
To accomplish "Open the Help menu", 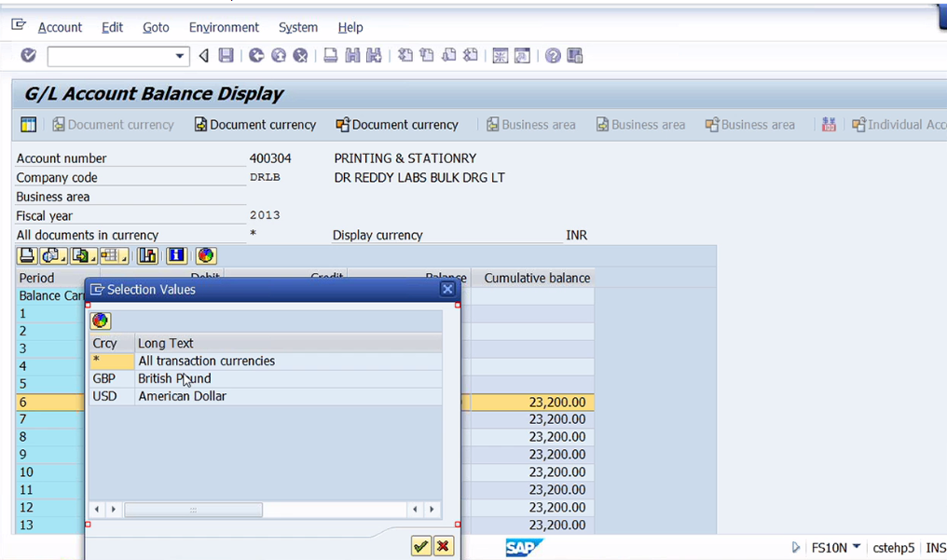I will tap(350, 27).
